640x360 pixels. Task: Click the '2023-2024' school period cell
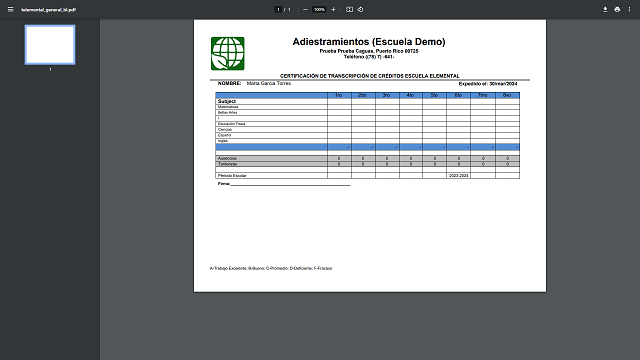point(458,176)
